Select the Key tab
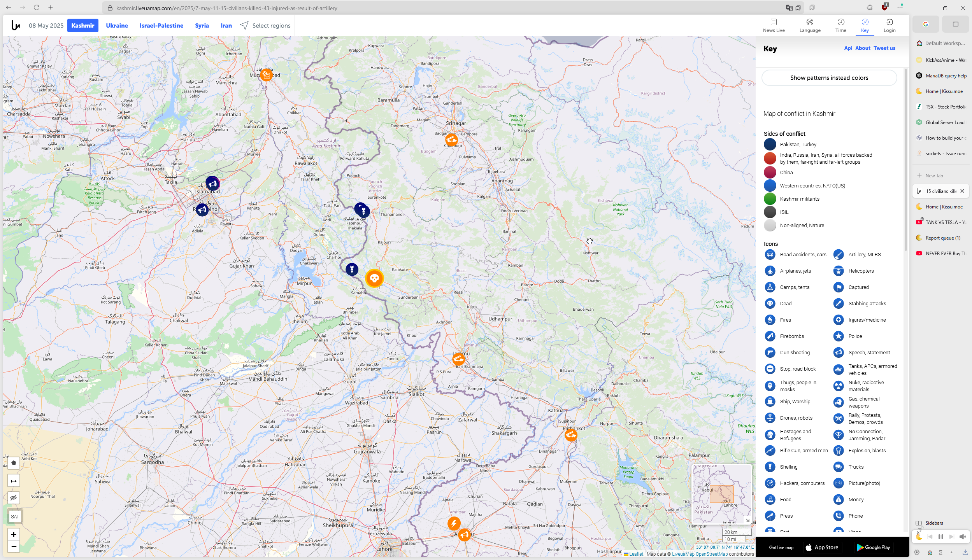This screenshot has width=972, height=560. pos(865,26)
